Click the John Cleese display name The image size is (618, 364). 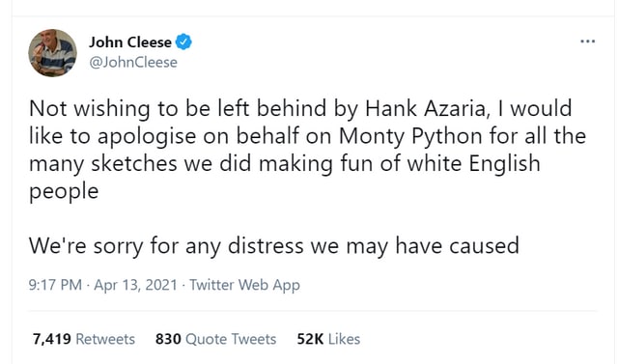click(x=130, y=42)
